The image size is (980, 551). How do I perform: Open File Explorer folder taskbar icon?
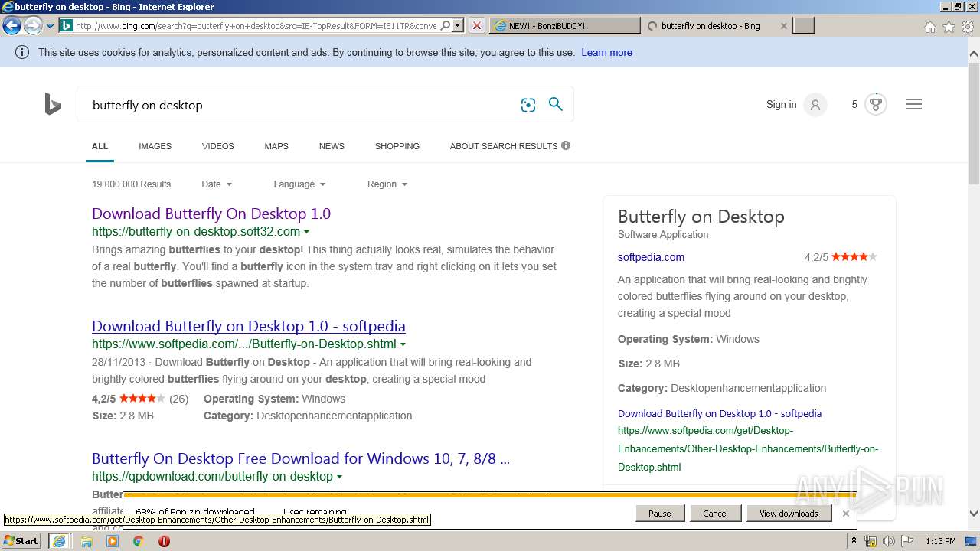(x=87, y=541)
